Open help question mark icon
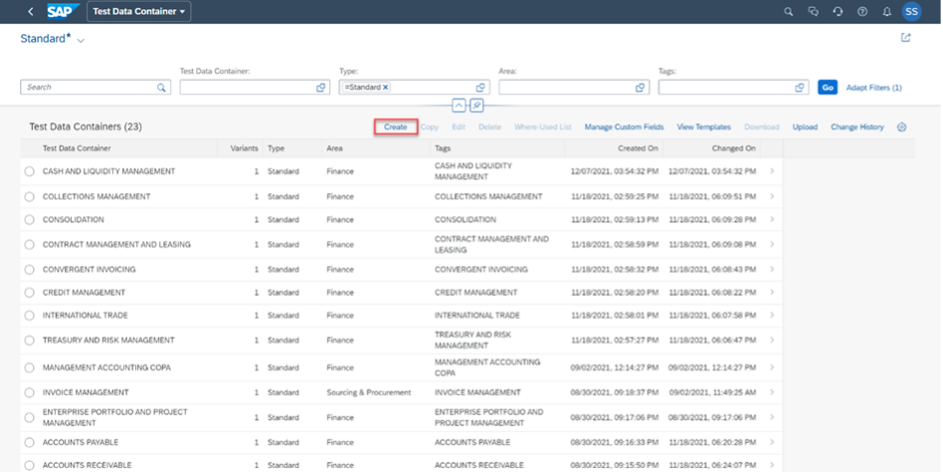This screenshot has height=474, width=943. pyautogui.click(x=861, y=12)
